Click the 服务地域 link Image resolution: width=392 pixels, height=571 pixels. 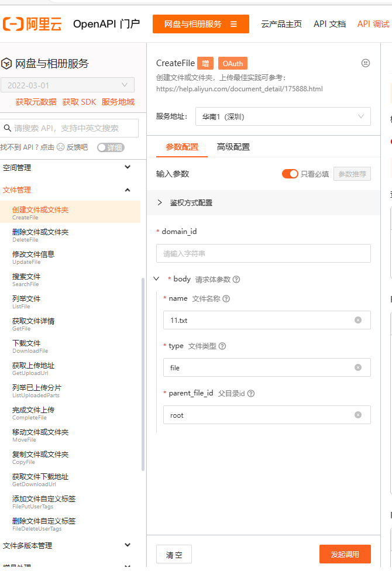(118, 102)
